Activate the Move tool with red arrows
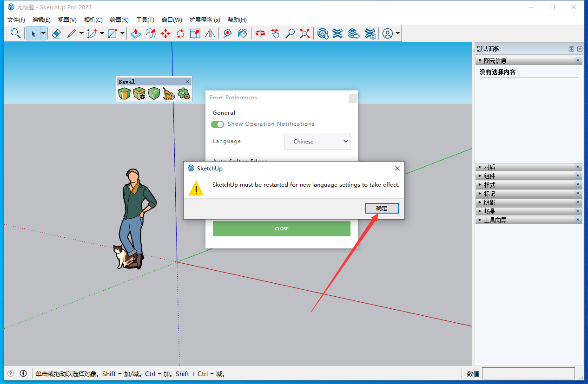The height and width of the screenshot is (384, 588). pyautogui.click(x=165, y=33)
